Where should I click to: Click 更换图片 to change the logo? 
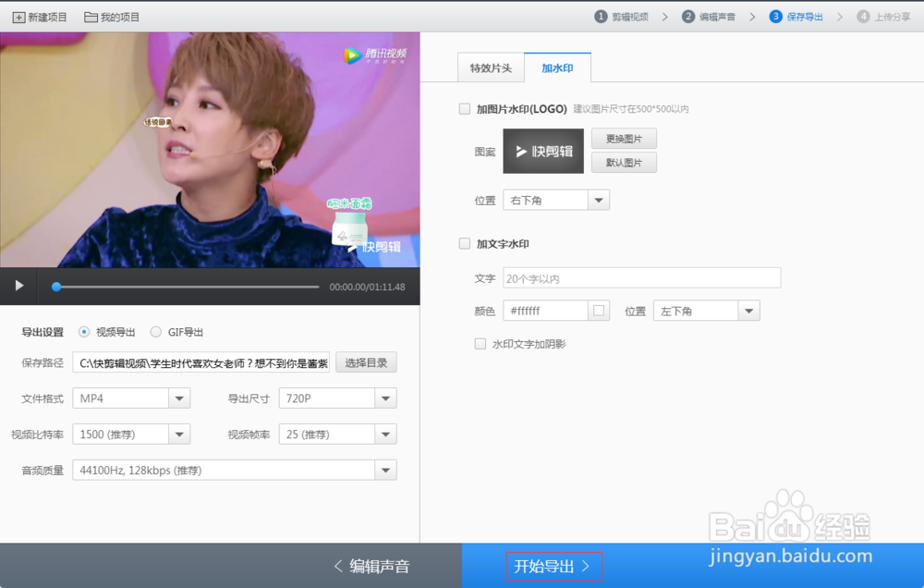(624, 138)
